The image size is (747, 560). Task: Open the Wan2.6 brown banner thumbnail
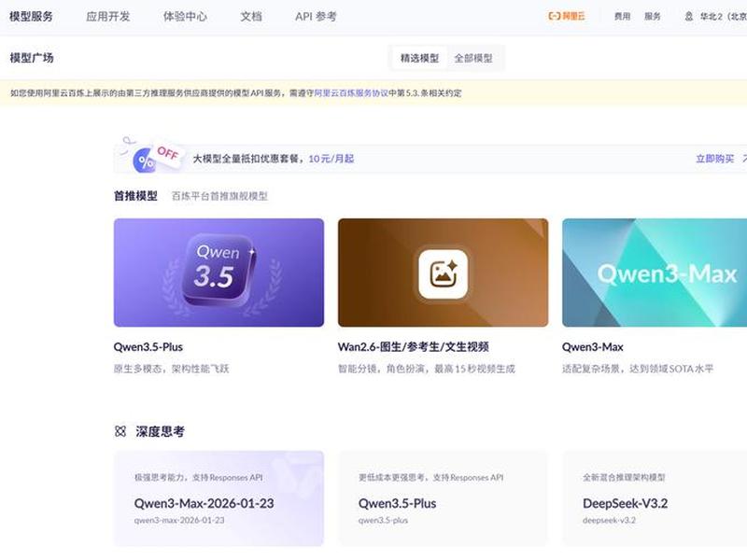(443, 273)
